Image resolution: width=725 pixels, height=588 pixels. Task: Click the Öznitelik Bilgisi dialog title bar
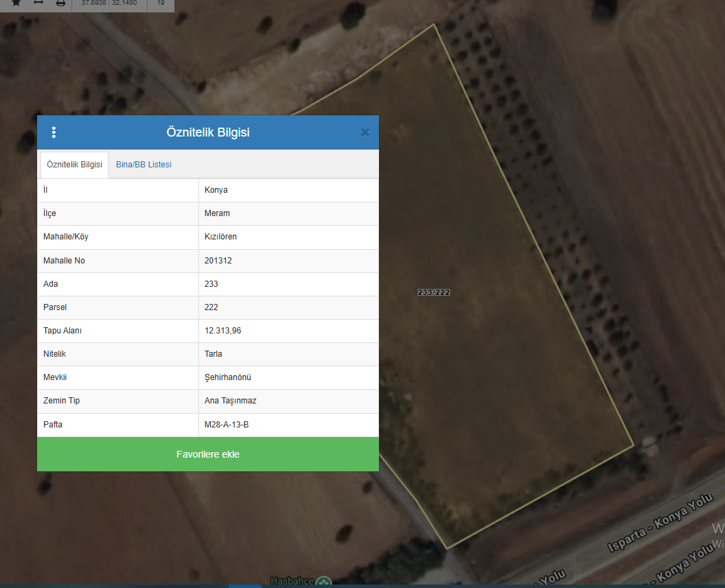(207, 132)
